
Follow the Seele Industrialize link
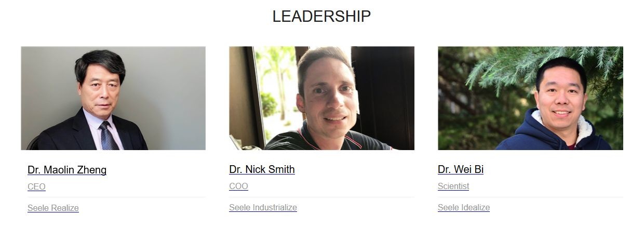pos(263,208)
